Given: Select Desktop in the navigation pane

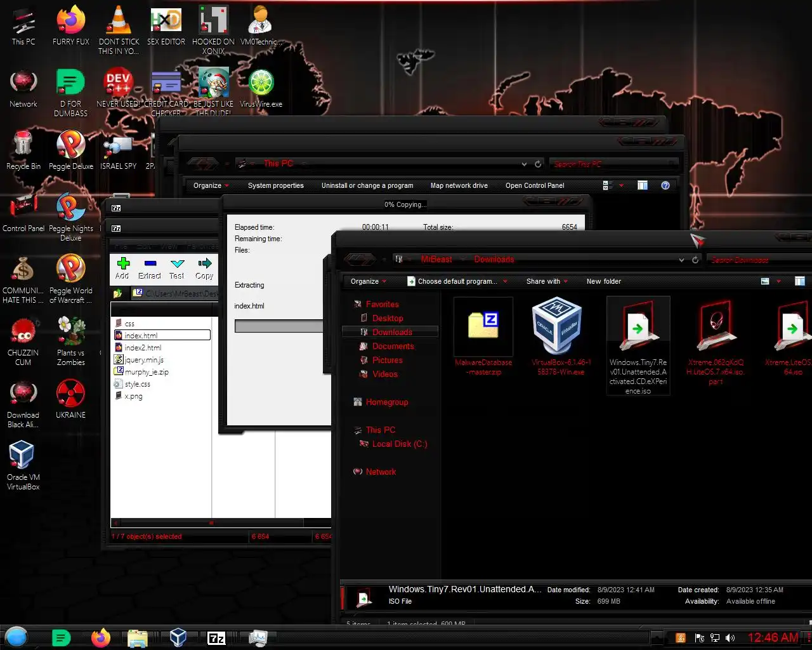Looking at the screenshot, I should click(388, 318).
